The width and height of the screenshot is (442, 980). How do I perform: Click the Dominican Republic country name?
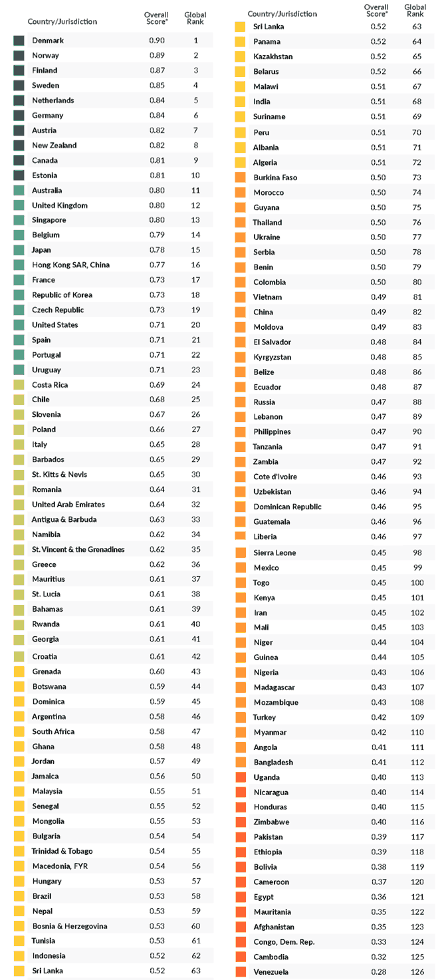point(287,507)
